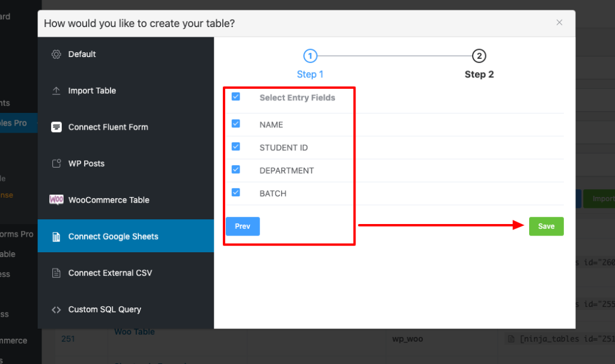Uncheck the NAME field checkbox
This screenshot has height=364, width=615.
tap(235, 124)
